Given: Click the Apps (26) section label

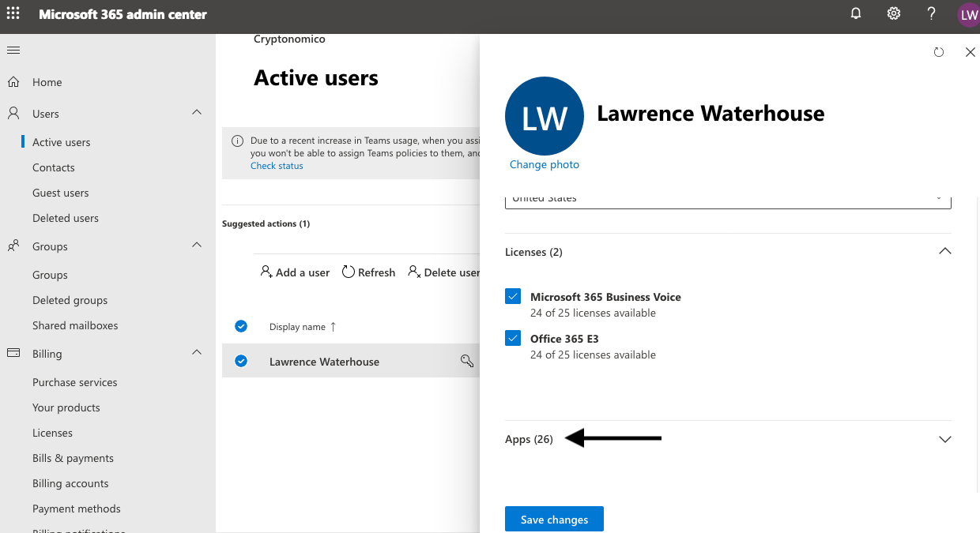Looking at the screenshot, I should [x=529, y=439].
